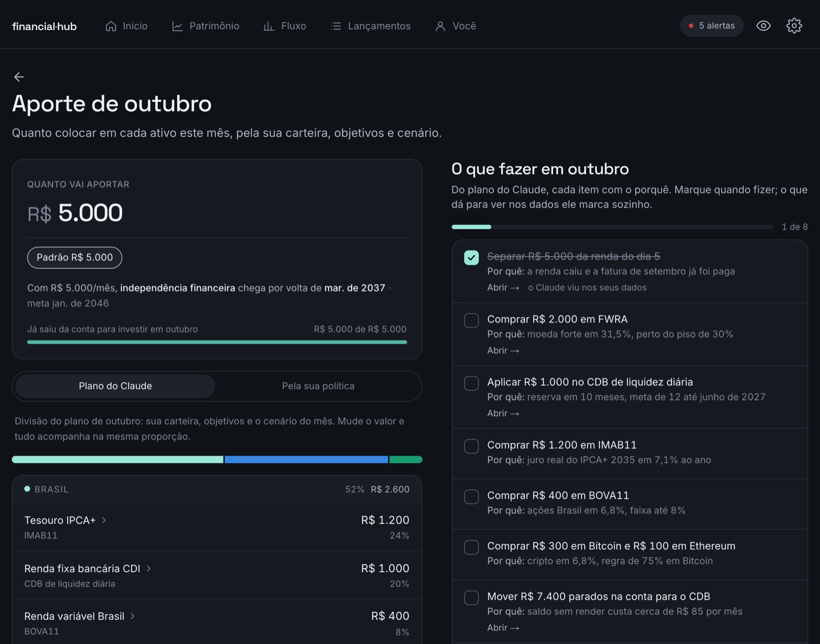Open the 5 alertas badge
This screenshot has width=820, height=644.
(x=711, y=26)
